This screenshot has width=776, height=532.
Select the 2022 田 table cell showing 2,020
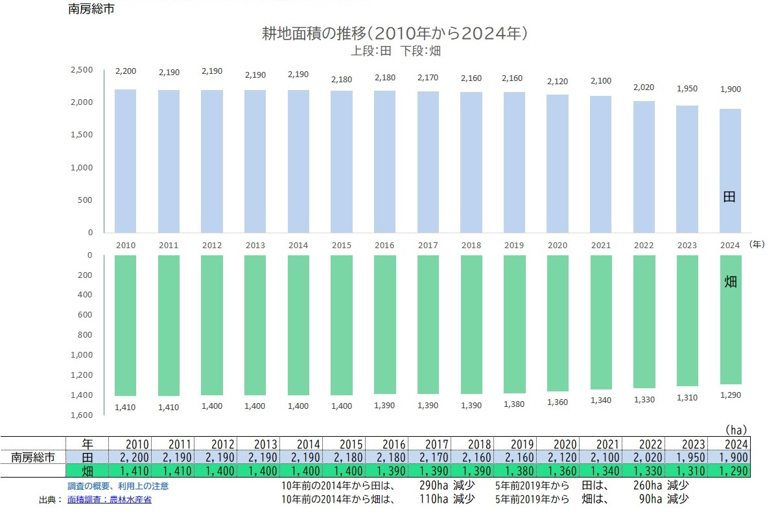coord(648,457)
